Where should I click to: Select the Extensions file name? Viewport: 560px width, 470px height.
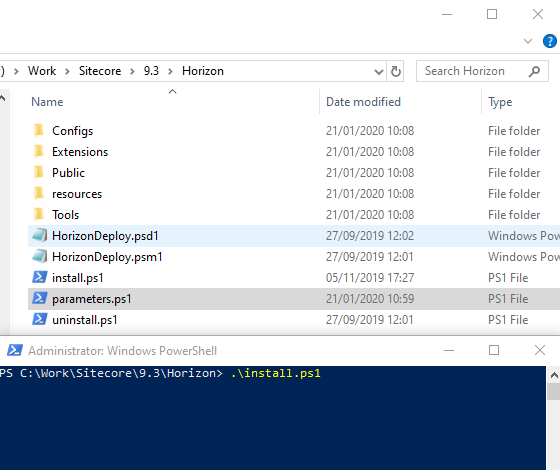(80, 152)
